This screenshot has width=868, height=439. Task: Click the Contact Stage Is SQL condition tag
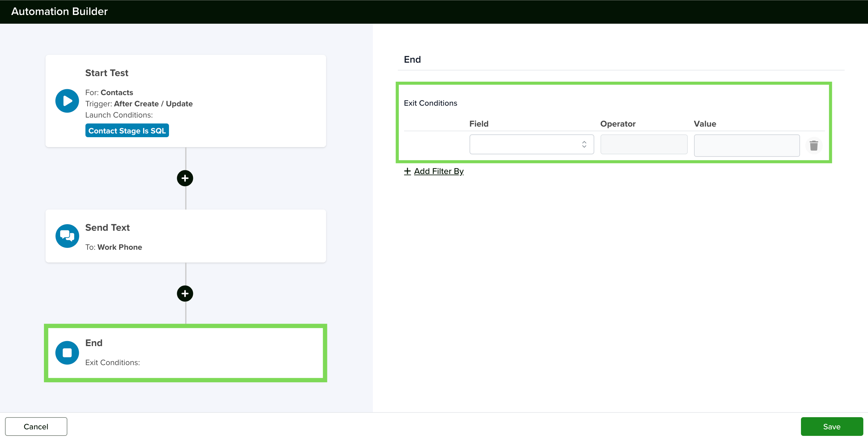[x=127, y=130]
